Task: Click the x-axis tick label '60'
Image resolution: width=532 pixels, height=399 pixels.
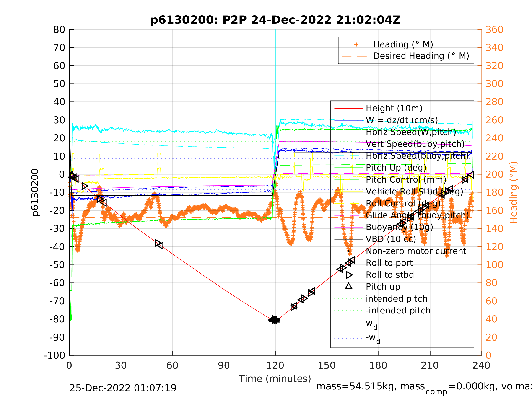Action: [x=172, y=366]
